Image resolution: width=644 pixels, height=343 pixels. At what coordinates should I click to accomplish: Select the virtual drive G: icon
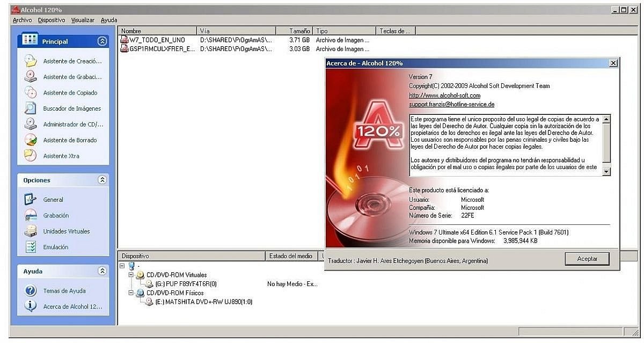tap(149, 284)
